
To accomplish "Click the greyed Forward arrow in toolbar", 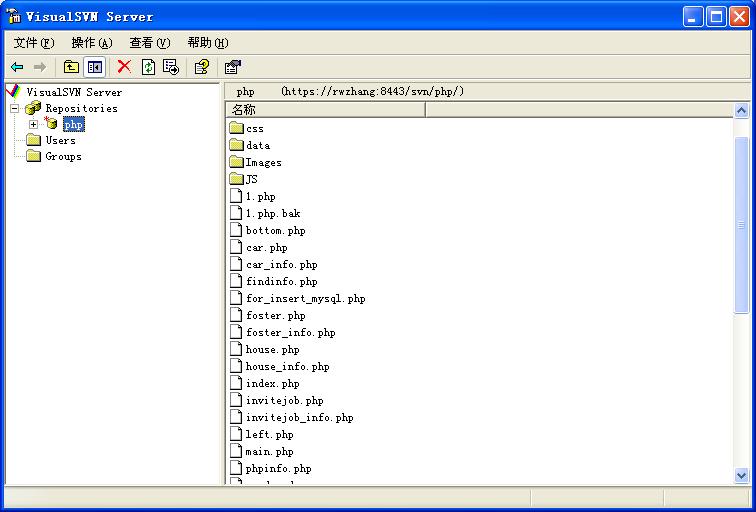I will tap(40, 67).
